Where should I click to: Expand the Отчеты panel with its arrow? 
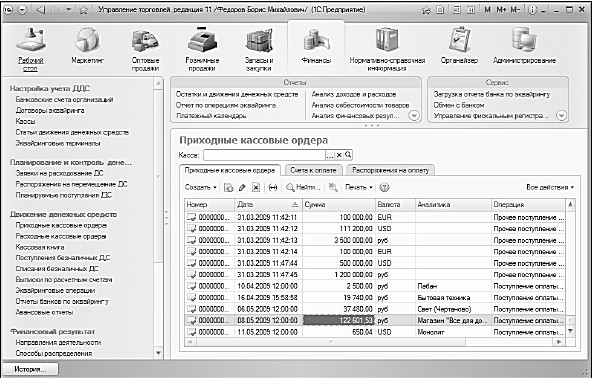(x=414, y=116)
